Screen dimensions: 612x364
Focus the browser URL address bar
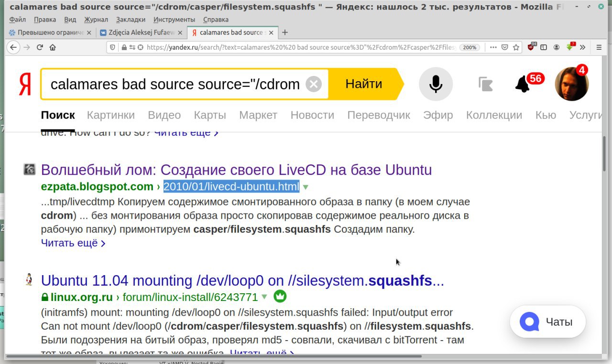tap(301, 47)
